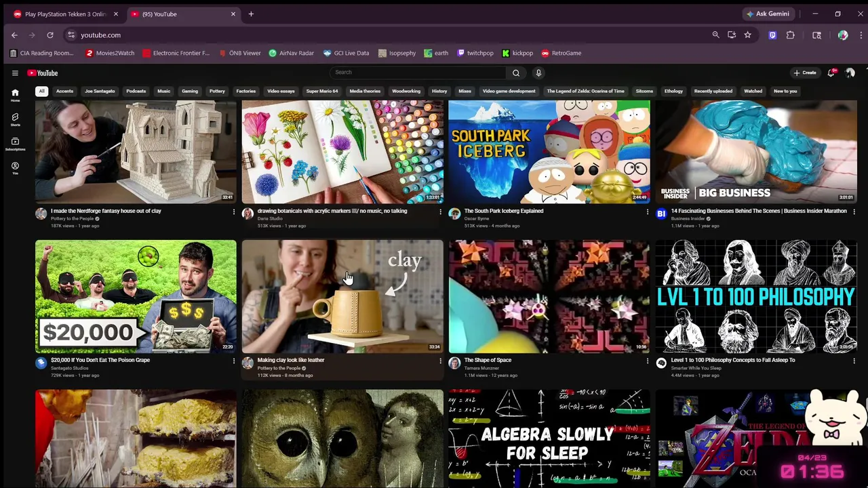Start voice search with microphone icon

point(538,73)
